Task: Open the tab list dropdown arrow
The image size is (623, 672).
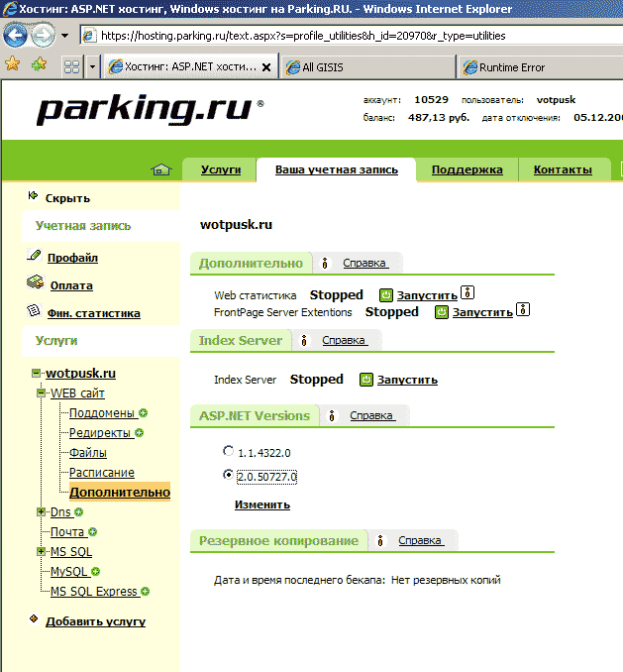Action: pos(92,66)
